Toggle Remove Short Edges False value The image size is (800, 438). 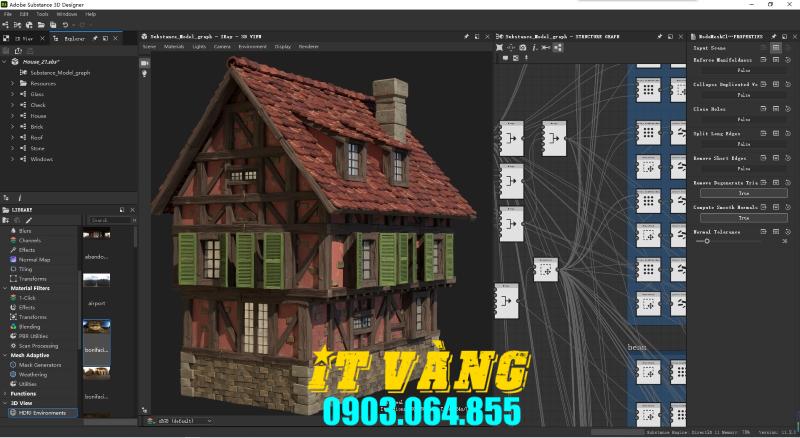[x=744, y=168]
